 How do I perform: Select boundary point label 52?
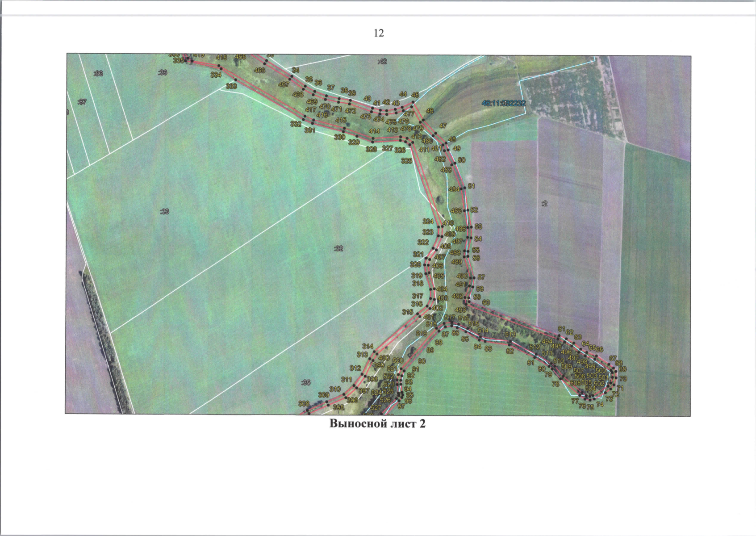474,209
